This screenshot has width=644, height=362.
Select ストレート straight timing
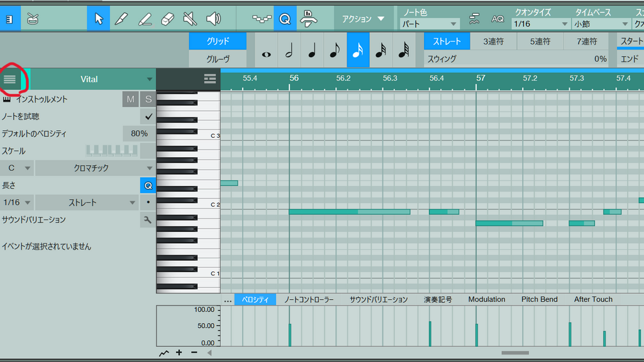click(447, 41)
